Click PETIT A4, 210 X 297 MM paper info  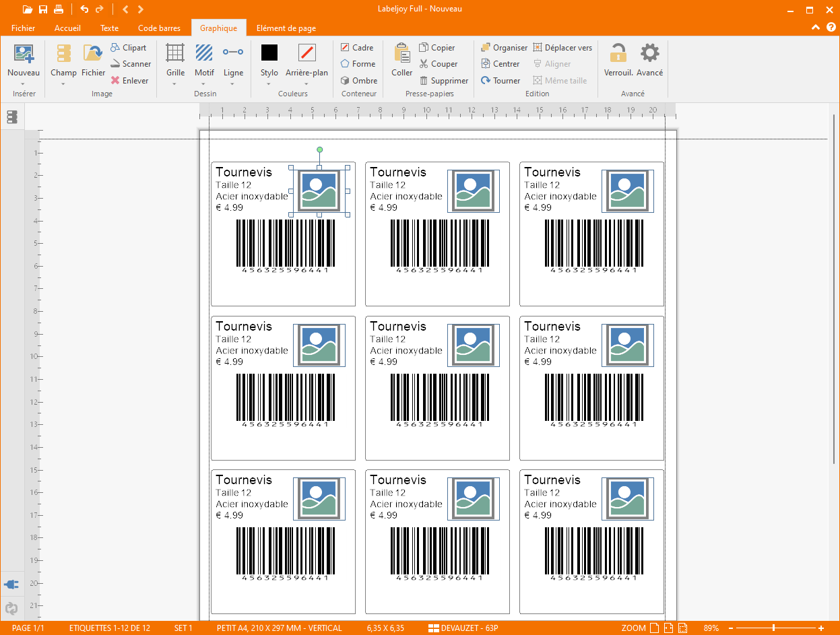click(279, 628)
